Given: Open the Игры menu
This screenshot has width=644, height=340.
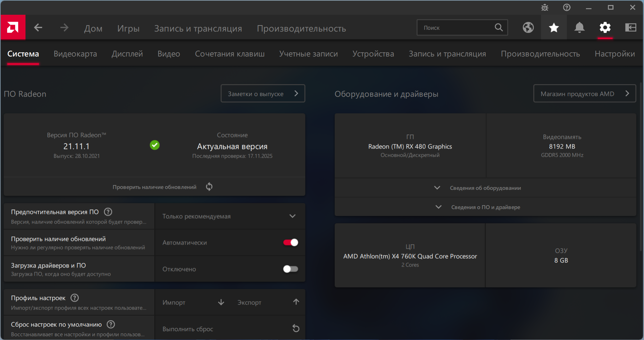Looking at the screenshot, I should pos(128,29).
